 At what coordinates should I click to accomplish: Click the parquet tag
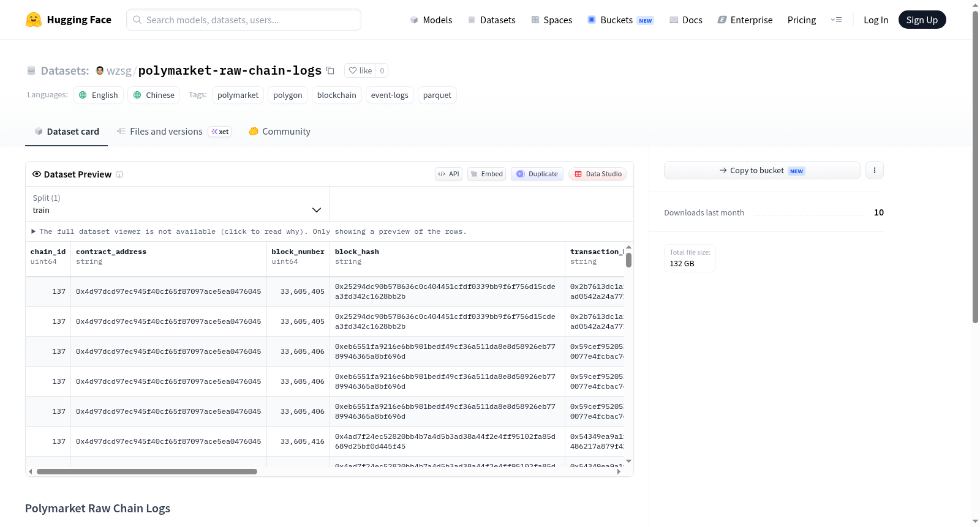(437, 95)
